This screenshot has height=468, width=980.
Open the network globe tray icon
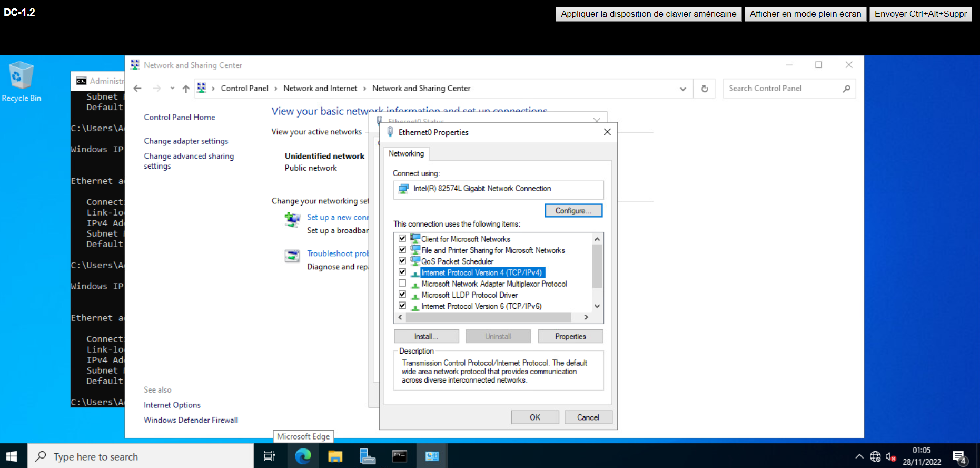click(x=875, y=456)
